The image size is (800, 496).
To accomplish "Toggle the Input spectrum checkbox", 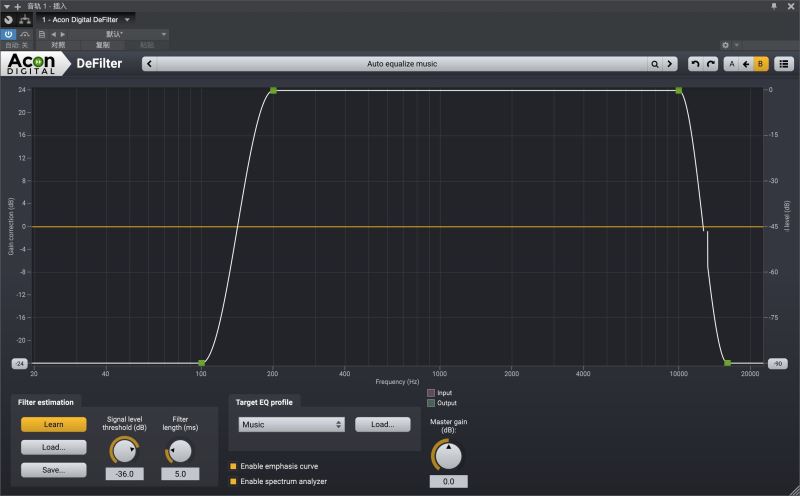I will point(431,393).
